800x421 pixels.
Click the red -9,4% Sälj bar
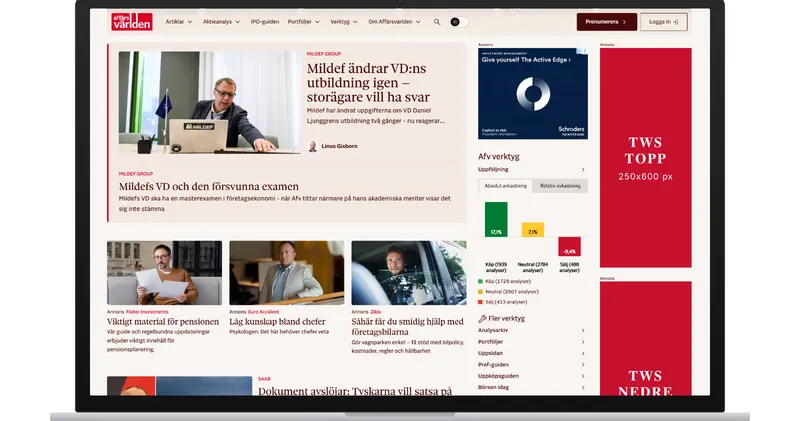pyautogui.click(x=569, y=246)
